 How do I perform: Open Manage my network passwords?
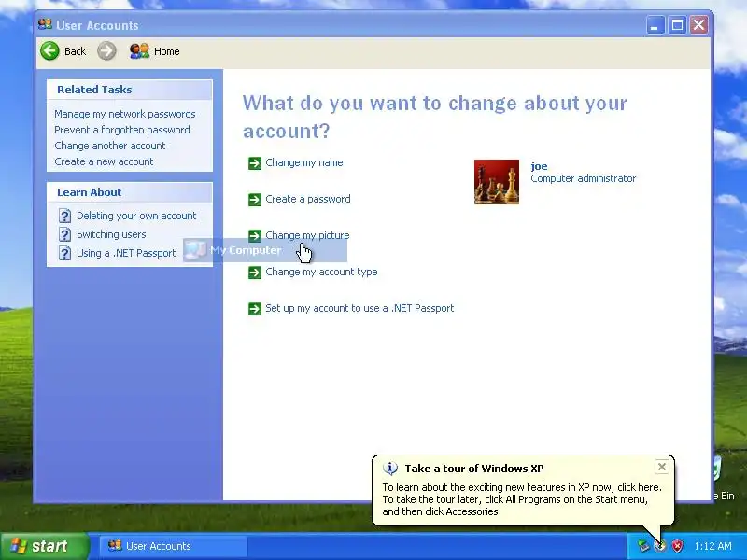[x=125, y=114]
